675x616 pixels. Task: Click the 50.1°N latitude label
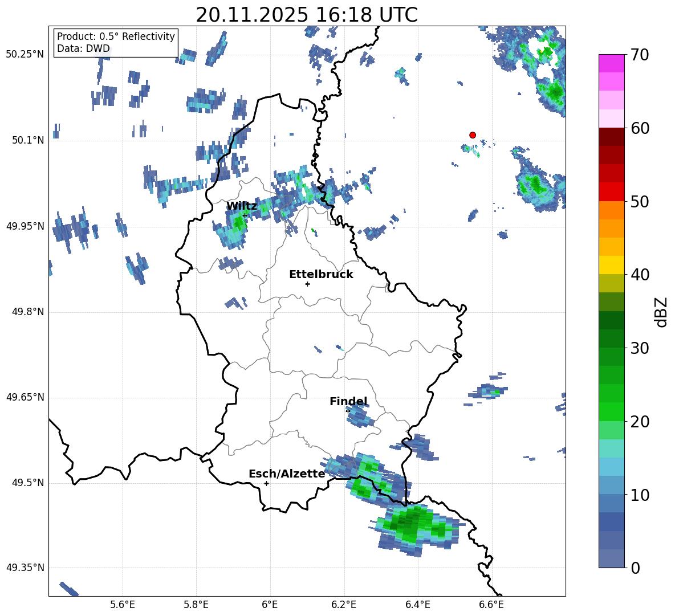[28, 140]
